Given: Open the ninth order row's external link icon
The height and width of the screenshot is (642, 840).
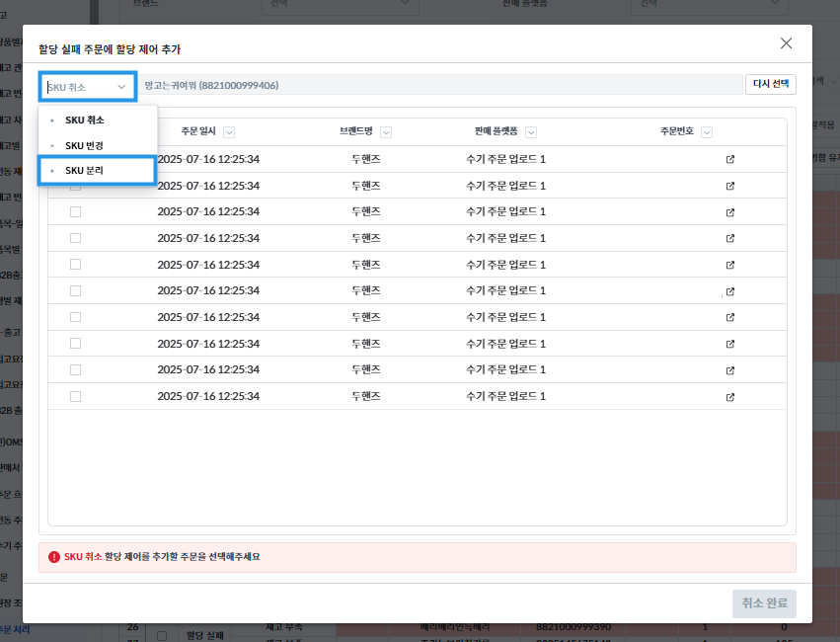Looking at the screenshot, I should [729, 370].
